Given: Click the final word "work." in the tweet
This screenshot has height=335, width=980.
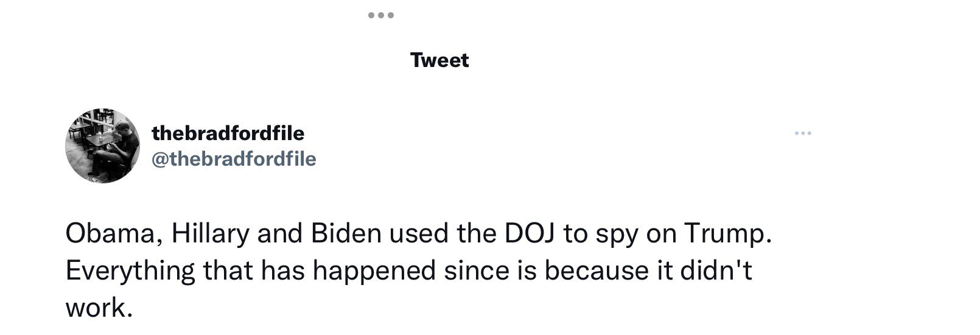Looking at the screenshot, I should [98, 308].
